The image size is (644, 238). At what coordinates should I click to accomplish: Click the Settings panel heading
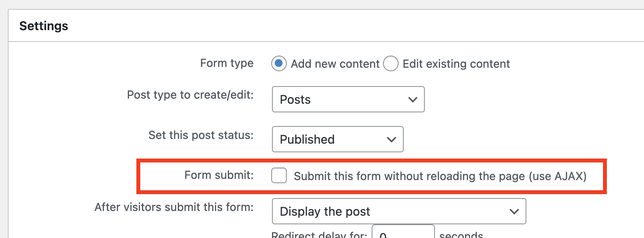[x=44, y=26]
